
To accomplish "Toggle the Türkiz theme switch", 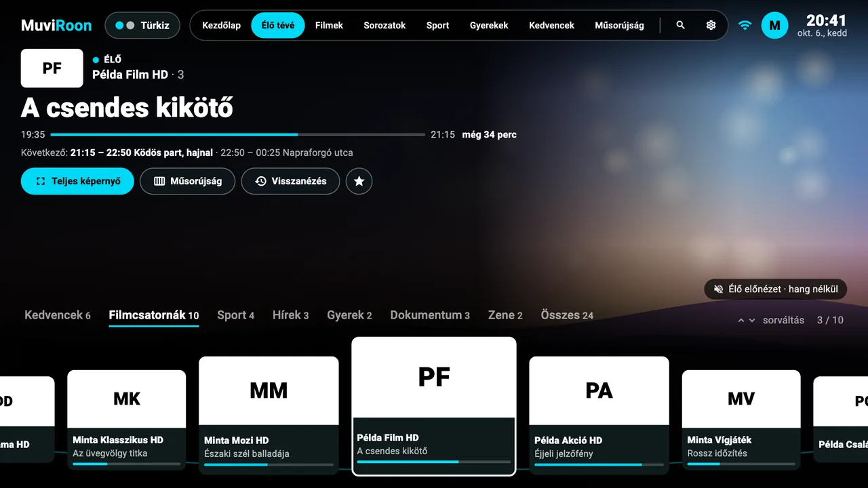I will tap(142, 26).
